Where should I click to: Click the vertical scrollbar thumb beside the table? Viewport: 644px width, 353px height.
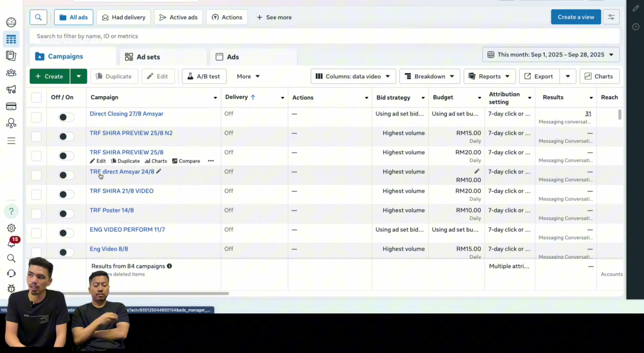620,115
